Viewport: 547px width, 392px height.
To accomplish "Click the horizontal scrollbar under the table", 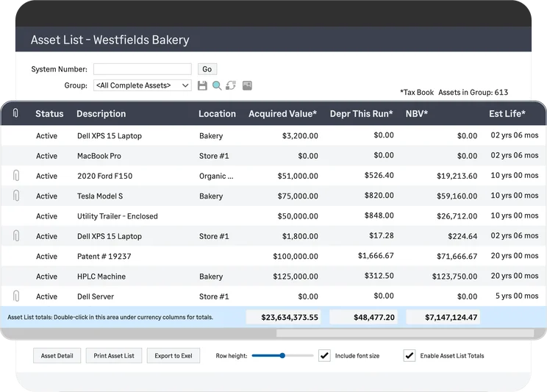I will 404,333.
